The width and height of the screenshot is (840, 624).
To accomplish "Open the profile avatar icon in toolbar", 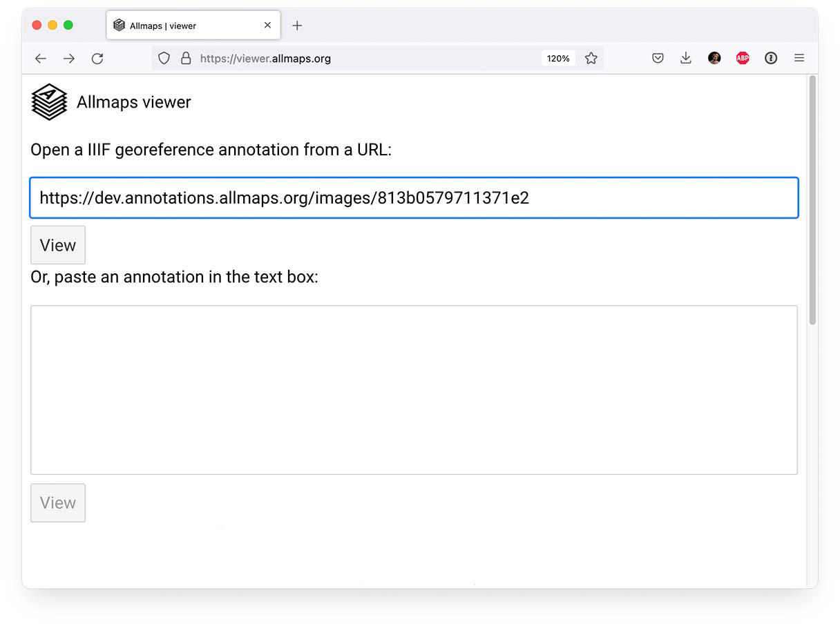I will point(714,59).
